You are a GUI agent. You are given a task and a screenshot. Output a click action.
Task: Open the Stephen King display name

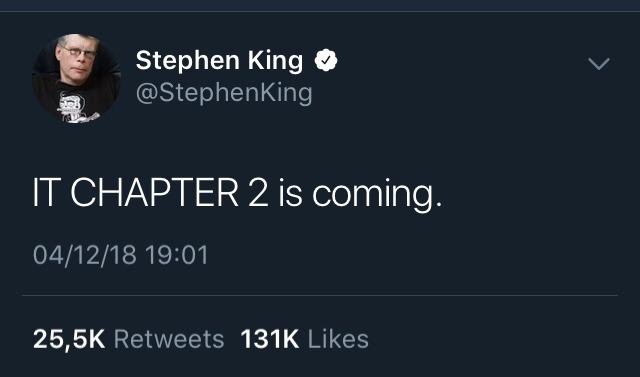click(219, 60)
